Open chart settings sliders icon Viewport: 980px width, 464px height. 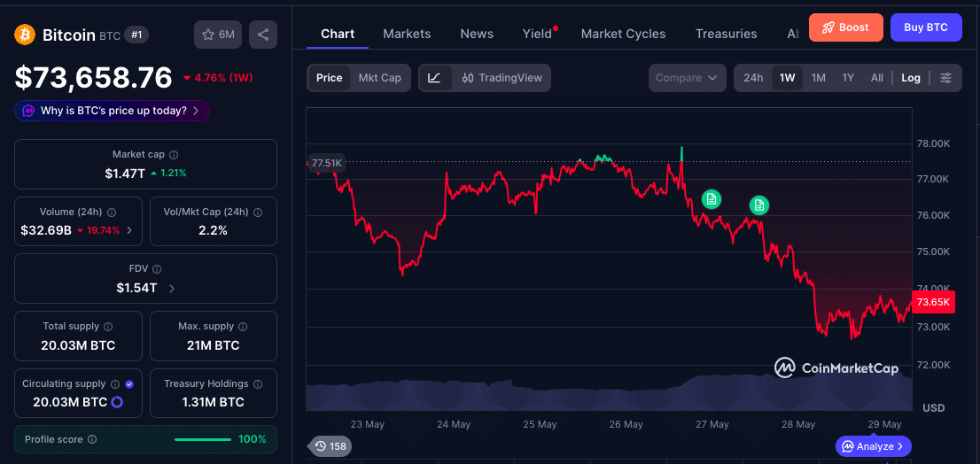[946, 78]
